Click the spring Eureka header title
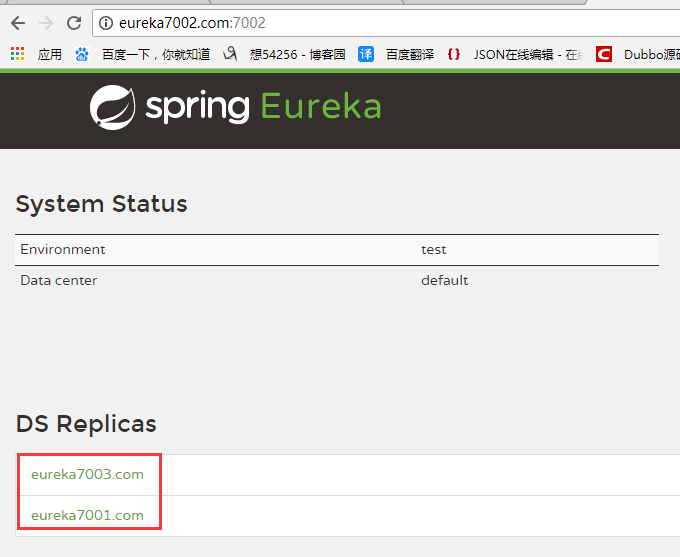680x557 pixels. (x=263, y=106)
